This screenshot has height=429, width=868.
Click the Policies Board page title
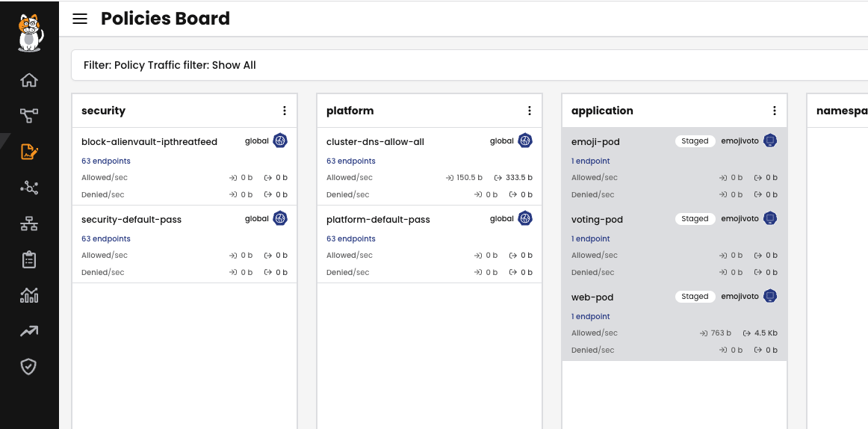point(165,18)
